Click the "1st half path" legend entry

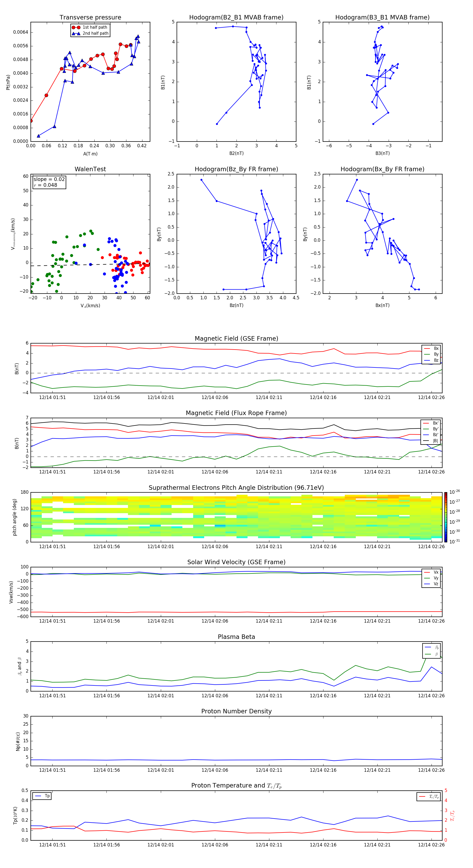(x=90, y=27)
